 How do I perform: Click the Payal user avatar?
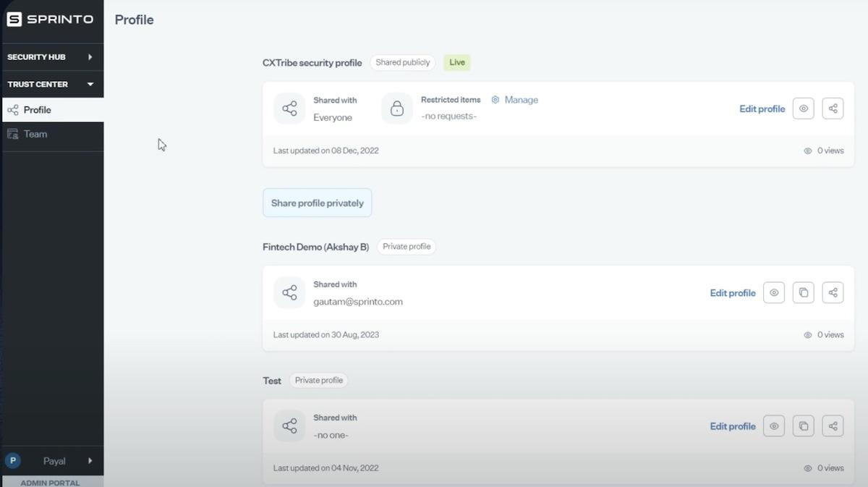13,460
